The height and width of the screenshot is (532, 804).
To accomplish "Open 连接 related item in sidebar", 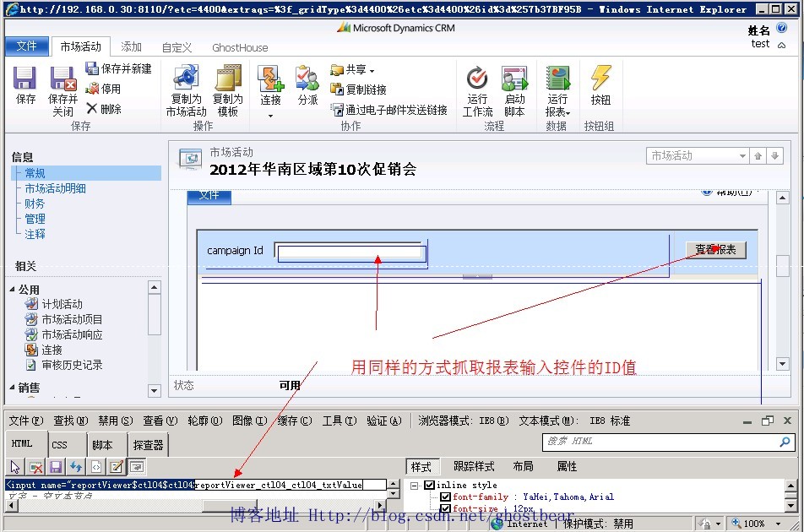I will click(44, 350).
